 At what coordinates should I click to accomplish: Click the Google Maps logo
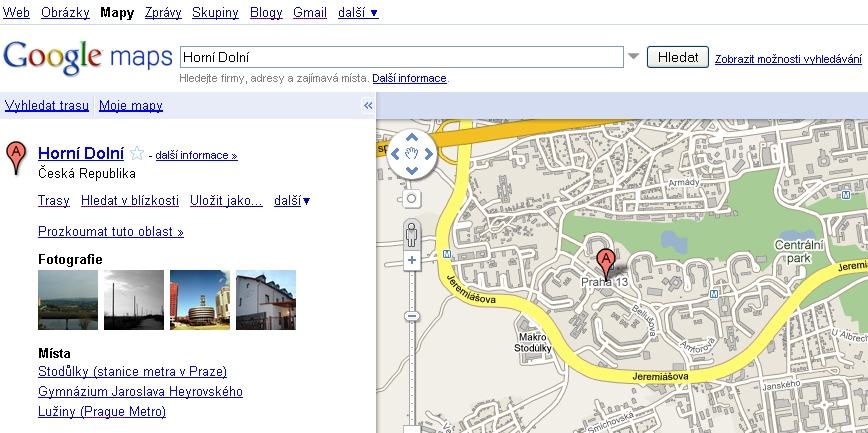pos(87,58)
